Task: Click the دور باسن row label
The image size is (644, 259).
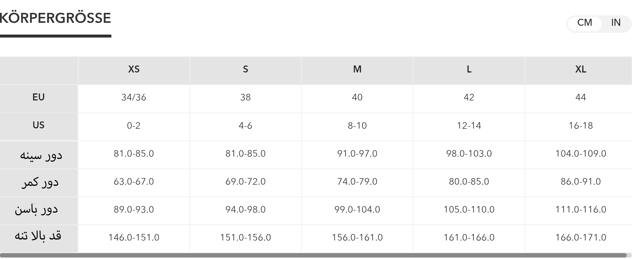Action: [36, 210]
